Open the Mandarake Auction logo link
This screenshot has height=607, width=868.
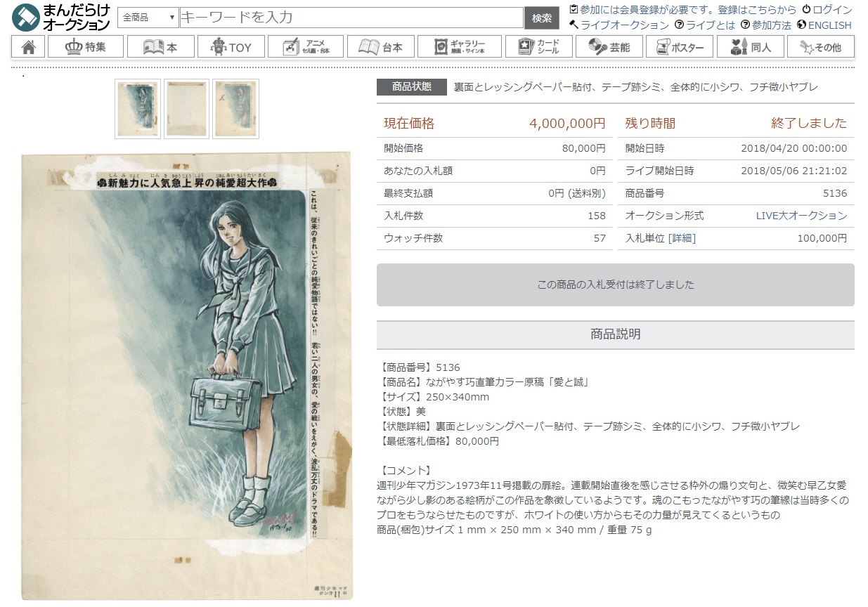62,18
